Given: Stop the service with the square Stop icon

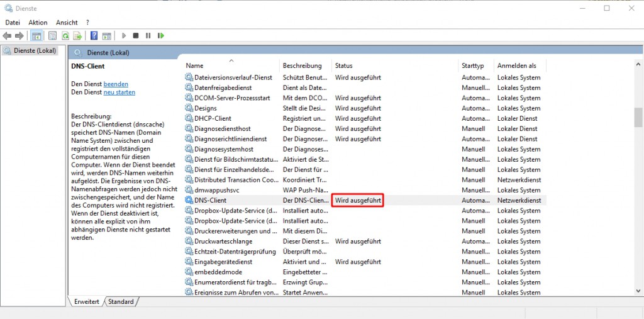Looking at the screenshot, I should point(136,36).
